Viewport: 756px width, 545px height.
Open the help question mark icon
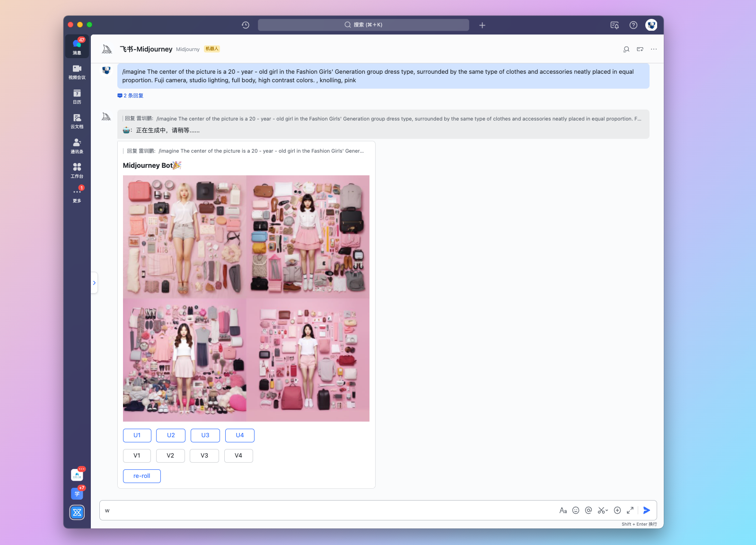[633, 25]
